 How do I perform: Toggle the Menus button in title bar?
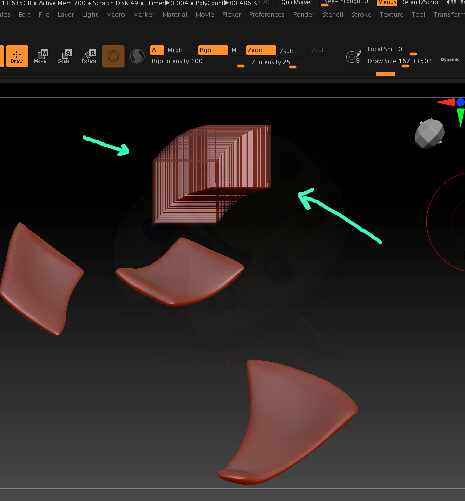point(387,3)
